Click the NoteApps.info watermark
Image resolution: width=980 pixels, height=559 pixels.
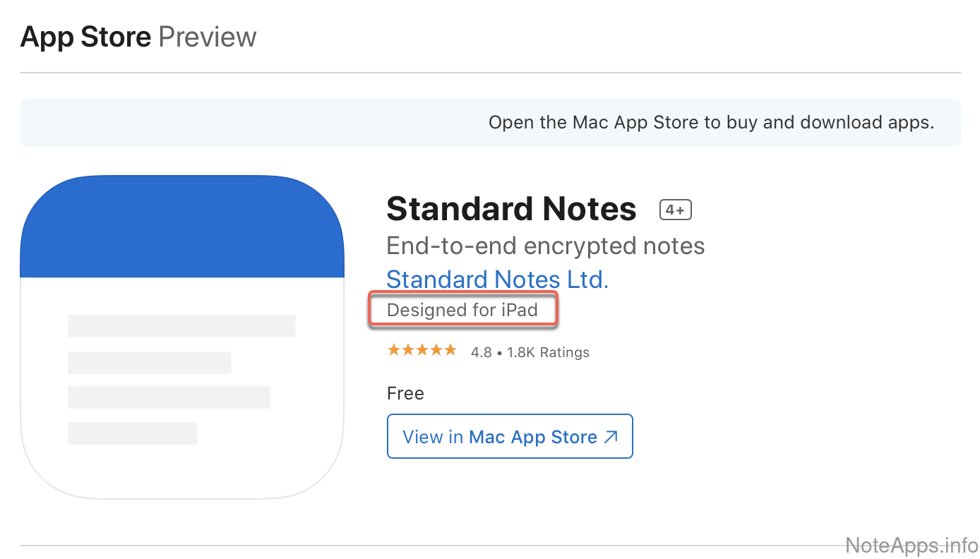click(x=911, y=545)
